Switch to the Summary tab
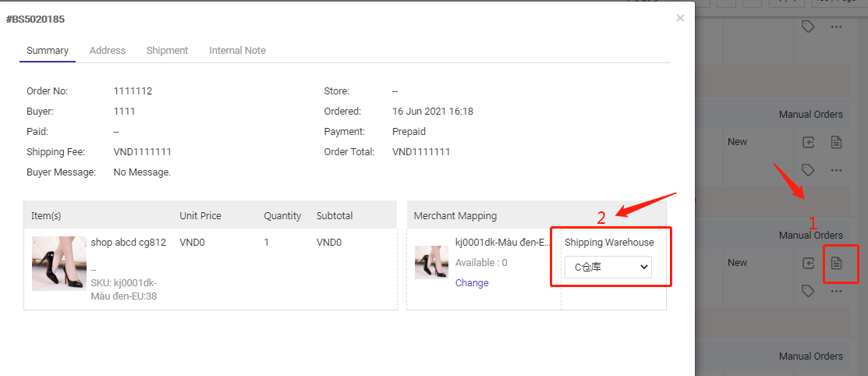 (48, 51)
